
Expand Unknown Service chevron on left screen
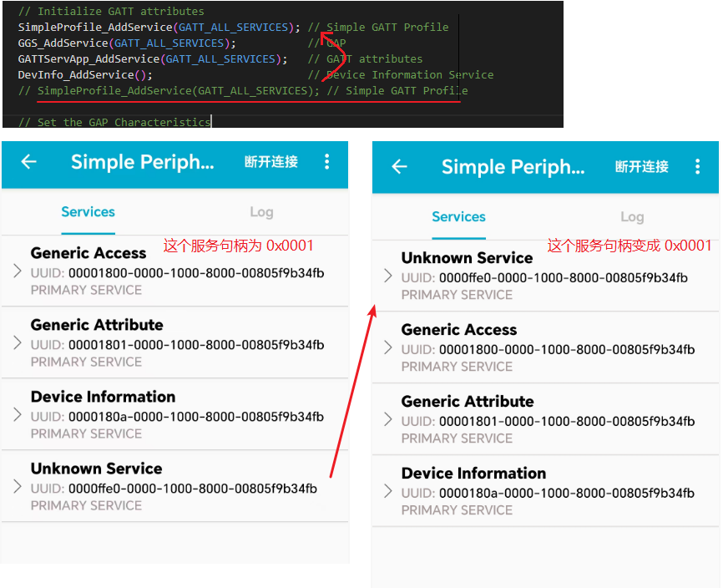18,486
